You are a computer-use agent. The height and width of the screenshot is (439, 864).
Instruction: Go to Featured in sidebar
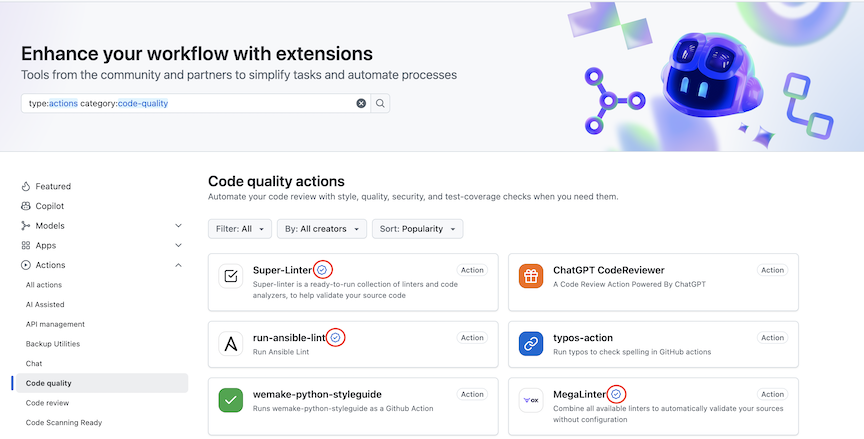coord(53,186)
